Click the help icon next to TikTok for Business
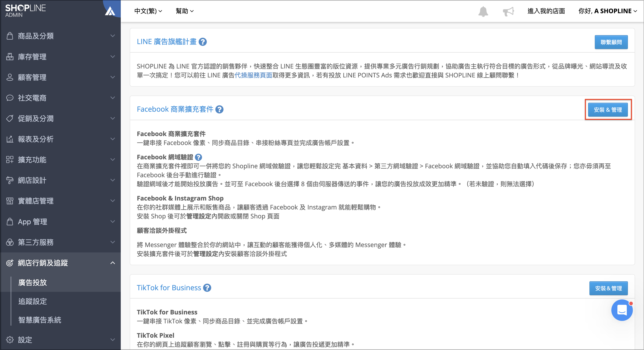Viewport: 644px width, 350px height. pos(207,288)
